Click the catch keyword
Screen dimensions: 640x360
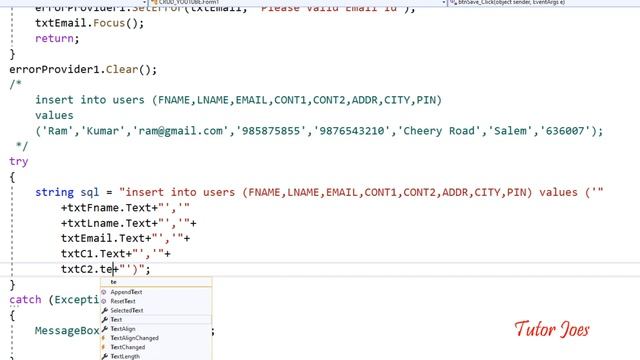25,300
